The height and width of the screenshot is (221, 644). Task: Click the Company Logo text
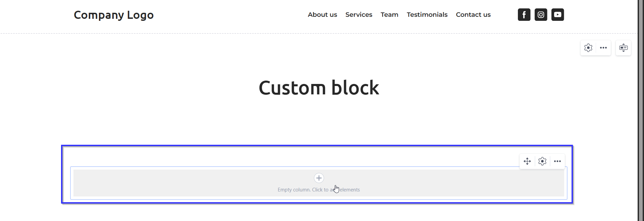pos(114,15)
